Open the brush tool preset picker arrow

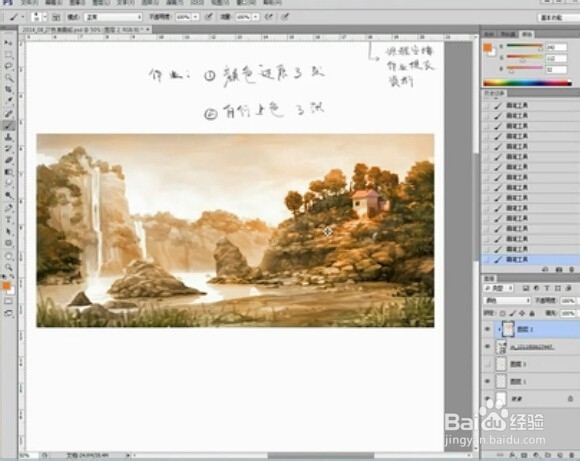point(23,17)
